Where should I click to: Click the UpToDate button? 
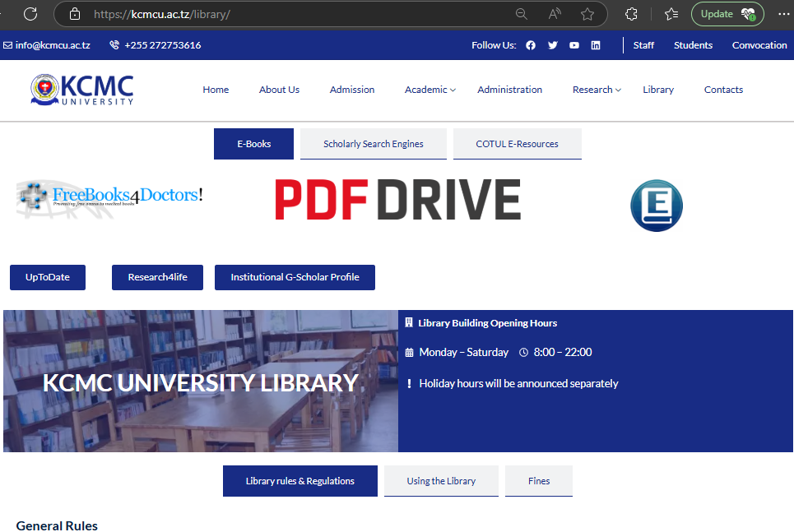[x=48, y=277]
